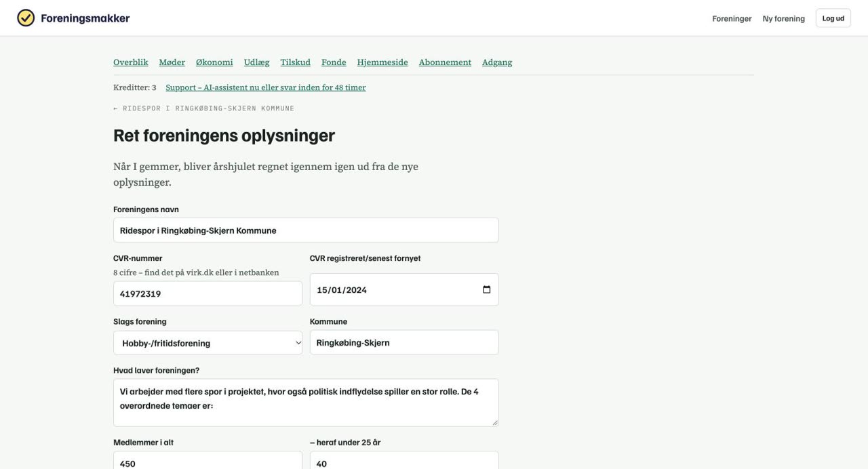Open the Overblik tab
The image size is (868, 469).
pyautogui.click(x=131, y=62)
